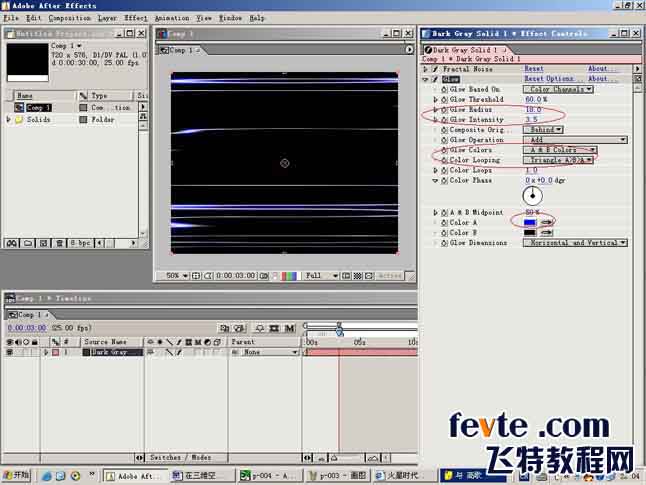646x485 pixels.
Task: Click the mask toggle icon beside safe zones
Action: [208, 276]
